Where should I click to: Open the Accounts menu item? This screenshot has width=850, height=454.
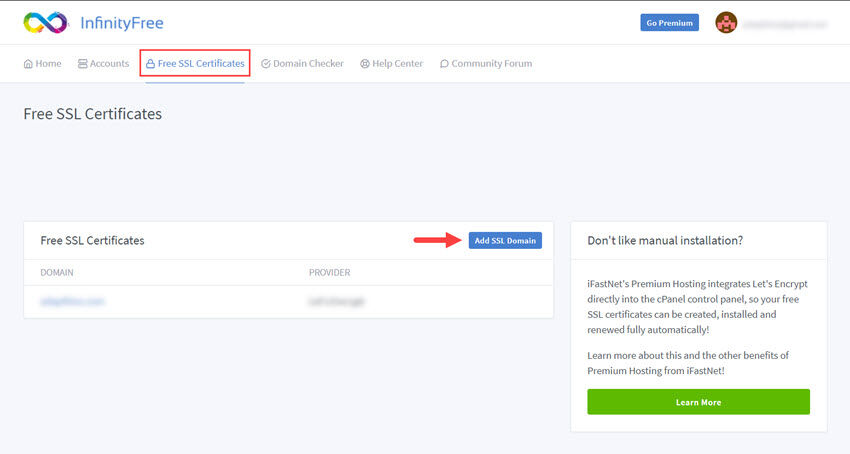coord(104,63)
